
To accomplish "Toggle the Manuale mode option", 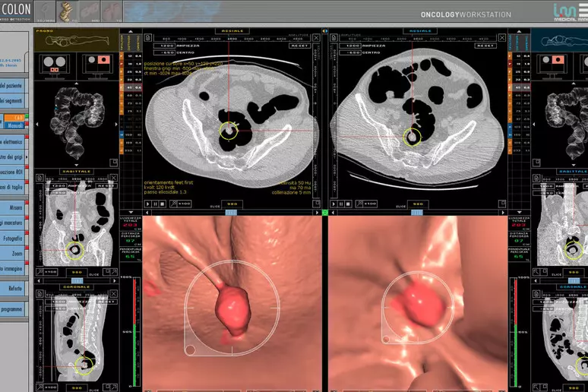I will click(x=15, y=125).
